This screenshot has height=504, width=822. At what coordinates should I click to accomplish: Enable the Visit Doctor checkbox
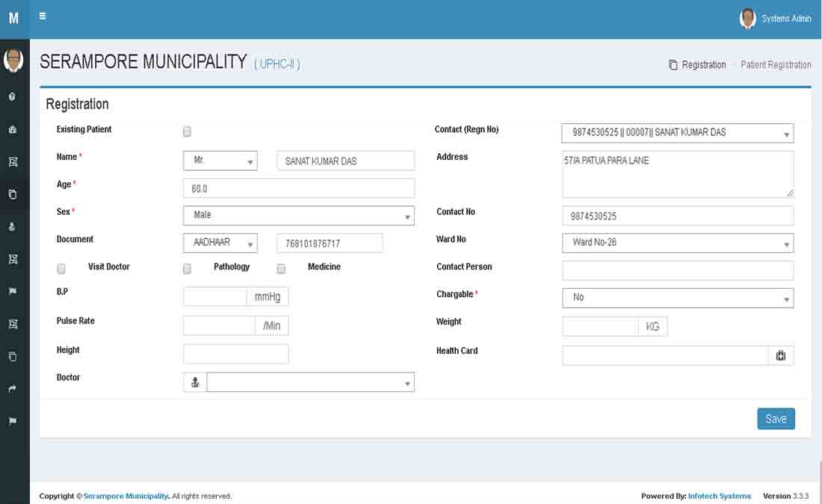61,269
